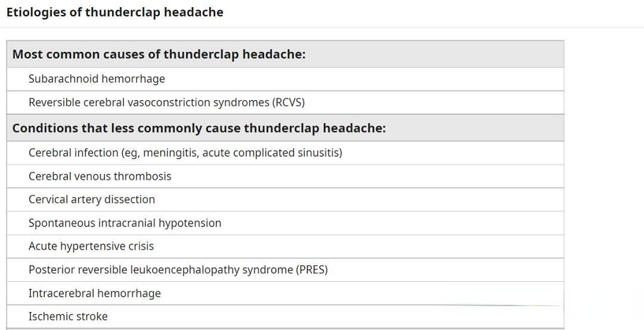Click the Ischemic stroke row
Viewport: 644px width, 330px height.
click(285, 317)
